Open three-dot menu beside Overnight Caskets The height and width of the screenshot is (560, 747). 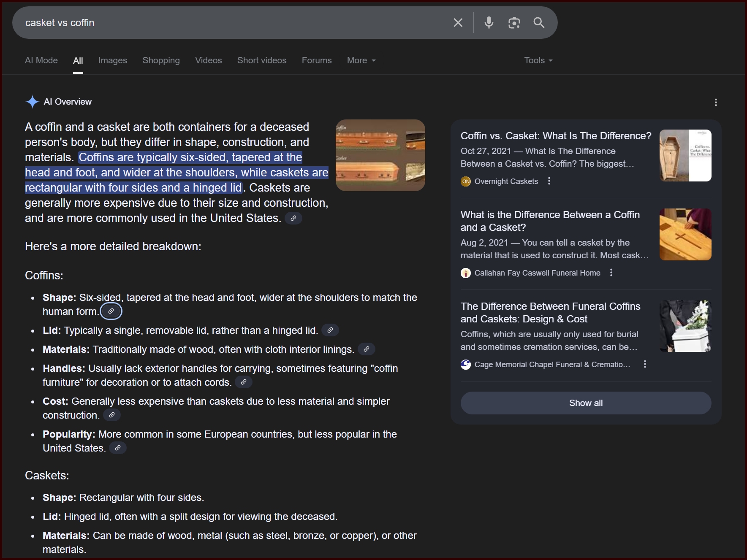(x=549, y=181)
